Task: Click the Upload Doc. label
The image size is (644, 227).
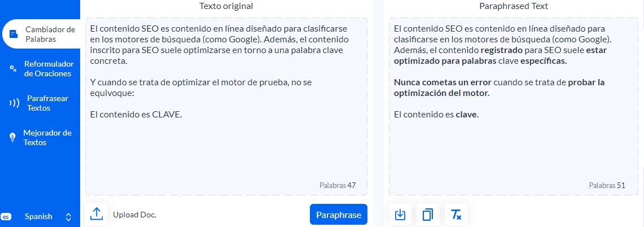Action: (135, 215)
